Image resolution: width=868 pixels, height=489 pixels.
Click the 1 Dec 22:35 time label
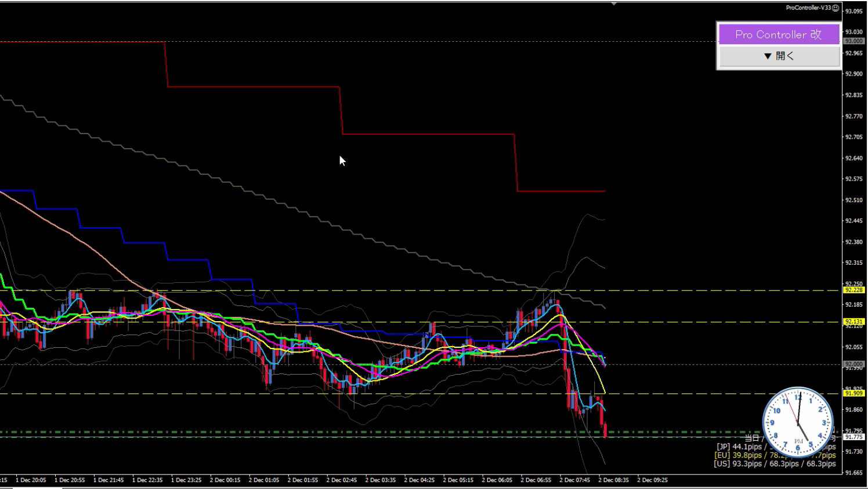click(x=147, y=480)
